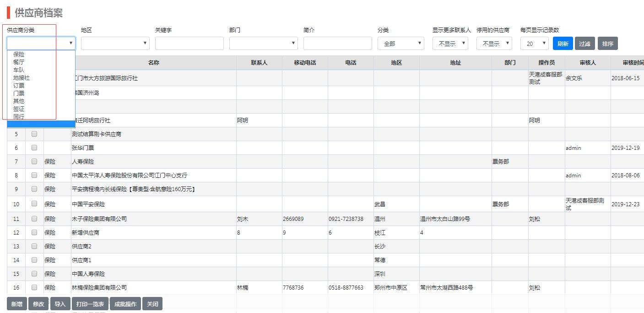644x313 pixels.
Task: Click the date cell 2019-12-23
Action: tap(626, 204)
